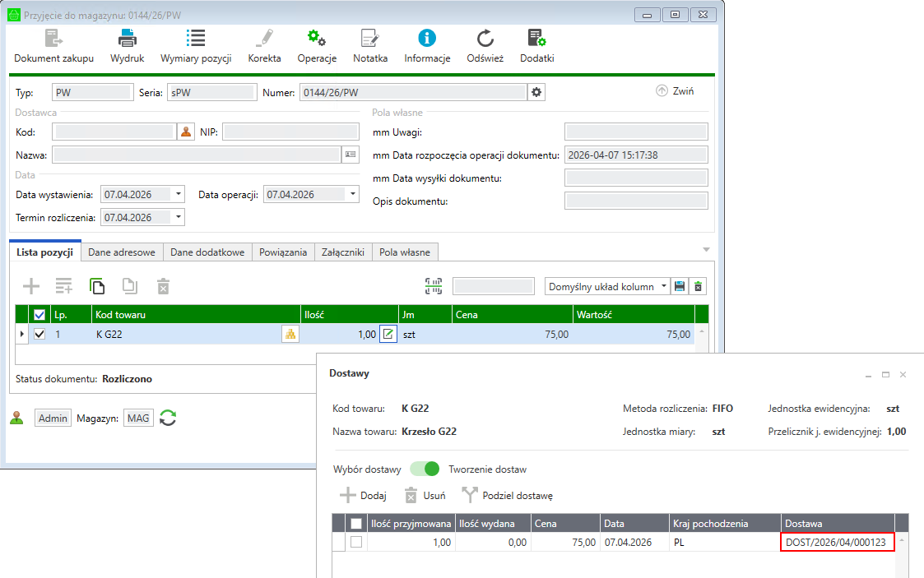Click the Notatka note icon
Image resolution: width=924 pixels, height=578 pixels.
pos(370,39)
